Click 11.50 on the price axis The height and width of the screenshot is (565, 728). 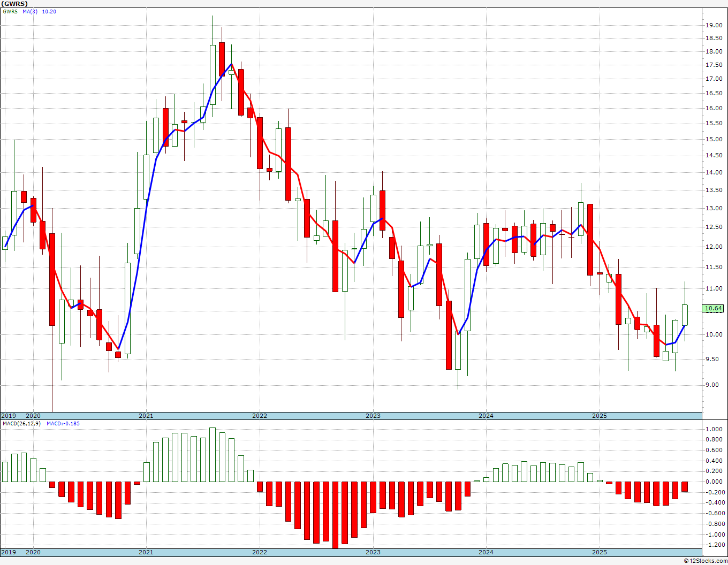coord(713,267)
